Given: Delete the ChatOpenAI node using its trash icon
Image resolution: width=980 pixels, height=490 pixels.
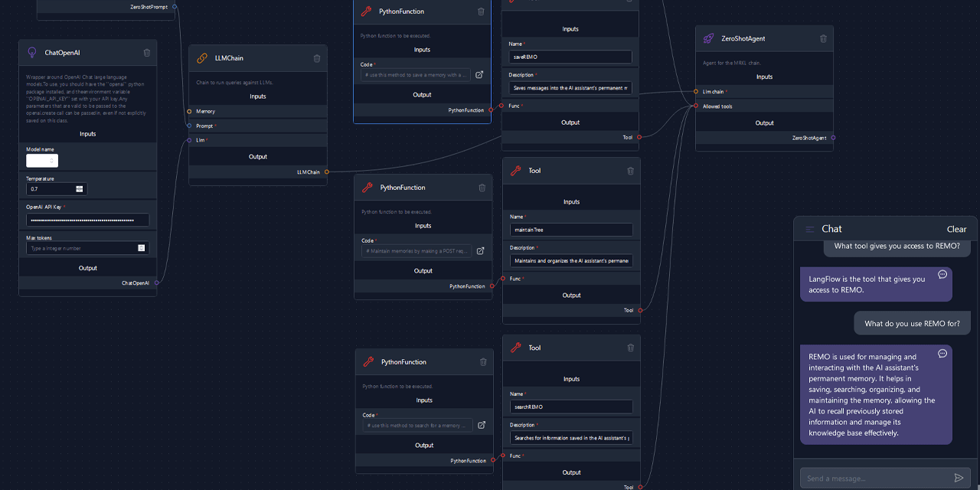Looking at the screenshot, I should (x=146, y=52).
